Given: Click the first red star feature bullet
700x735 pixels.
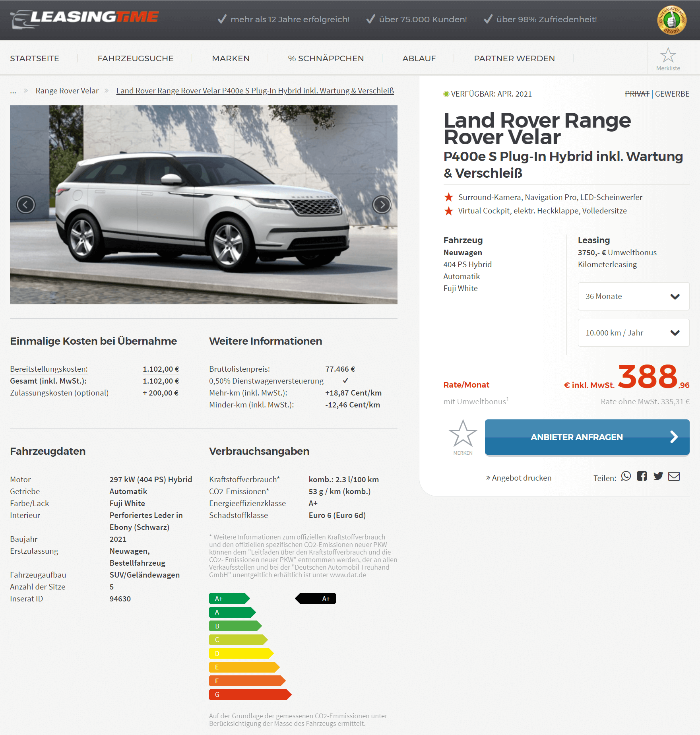Looking at the screenshot, I should coord(449,197).
